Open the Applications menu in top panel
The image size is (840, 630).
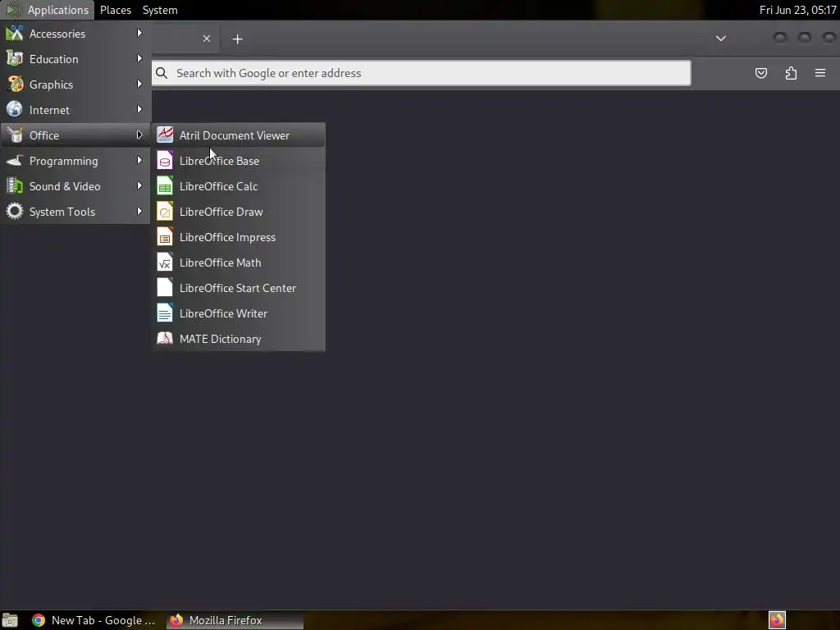48,10
